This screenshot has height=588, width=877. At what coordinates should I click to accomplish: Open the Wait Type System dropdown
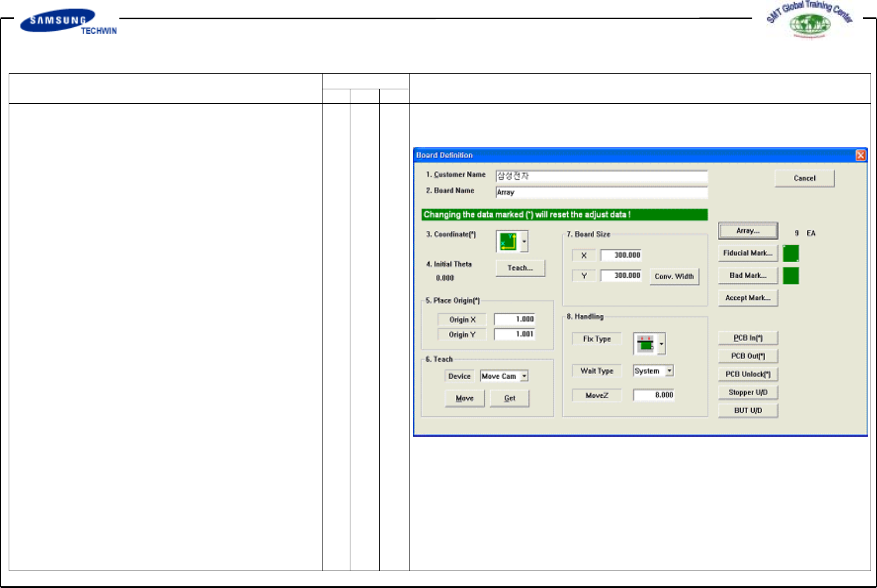click(669, 371)
